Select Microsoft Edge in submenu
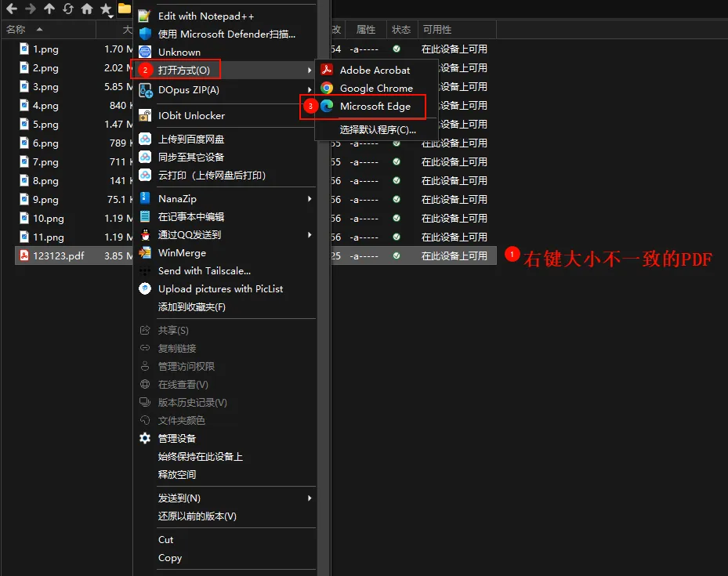Screen dimensions: 728x576 pyautogui.click(x=375, y=107)
